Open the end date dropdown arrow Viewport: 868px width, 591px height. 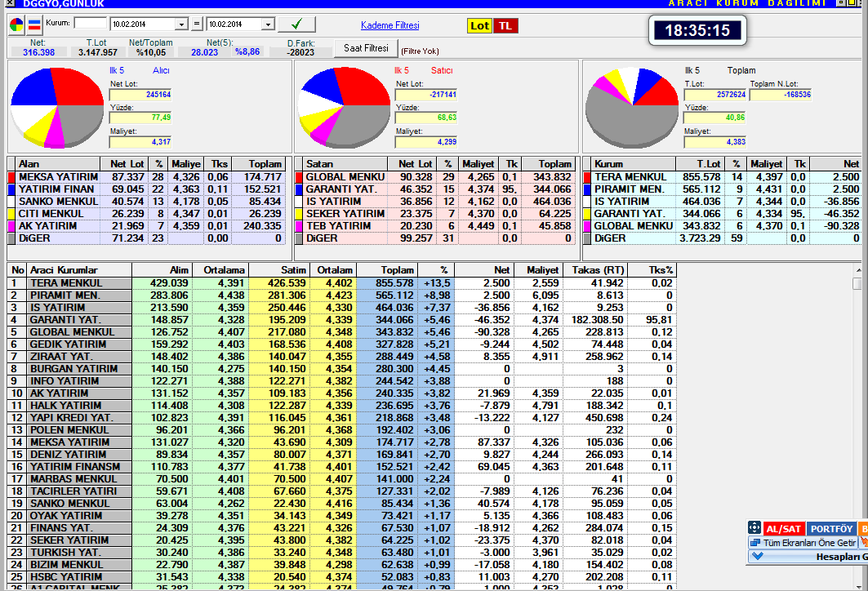pos(268,24)
